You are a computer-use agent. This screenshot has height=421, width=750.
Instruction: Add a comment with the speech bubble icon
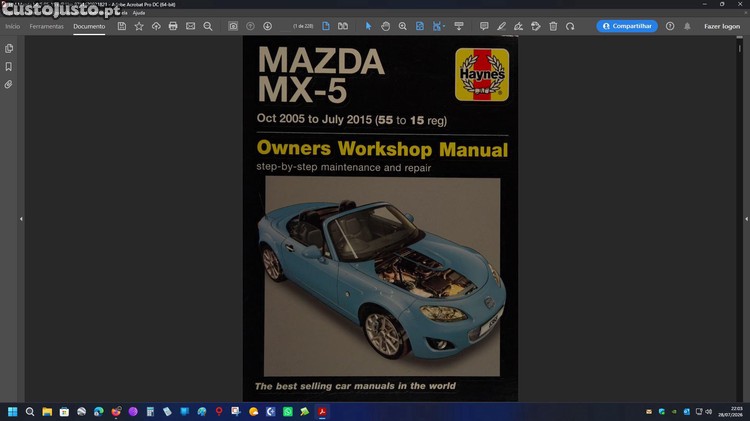484,26
